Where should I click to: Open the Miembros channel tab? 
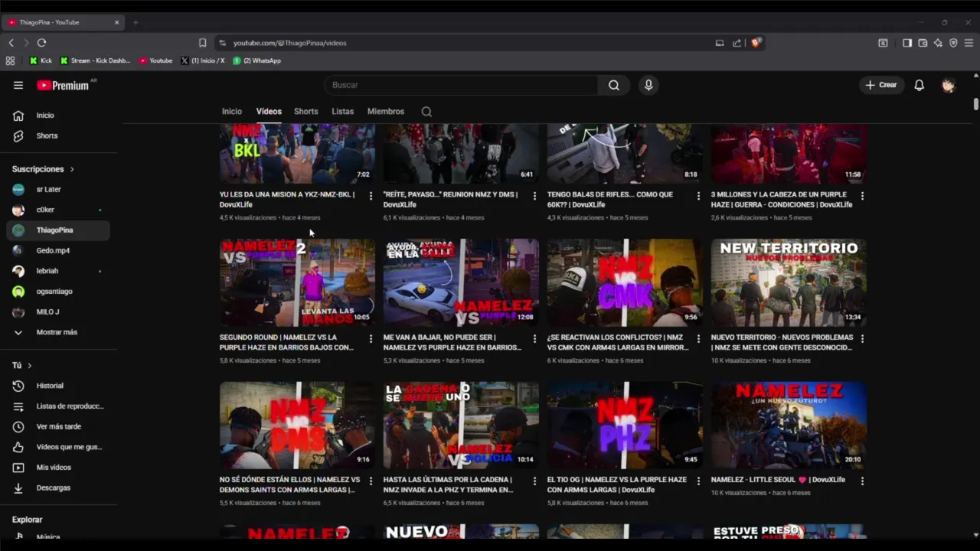point(385,112)
